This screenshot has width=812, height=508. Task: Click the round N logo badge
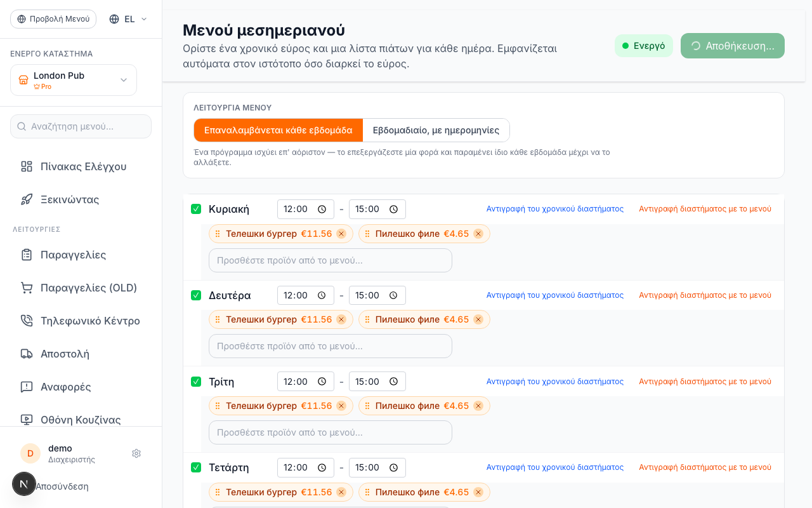pos(24,484)
